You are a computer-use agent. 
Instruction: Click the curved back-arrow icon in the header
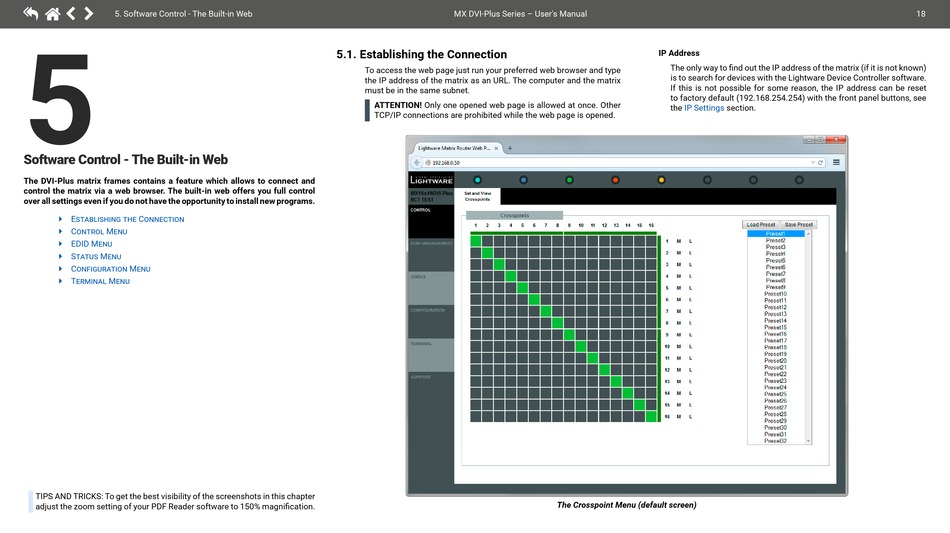(x=31, y=13)
